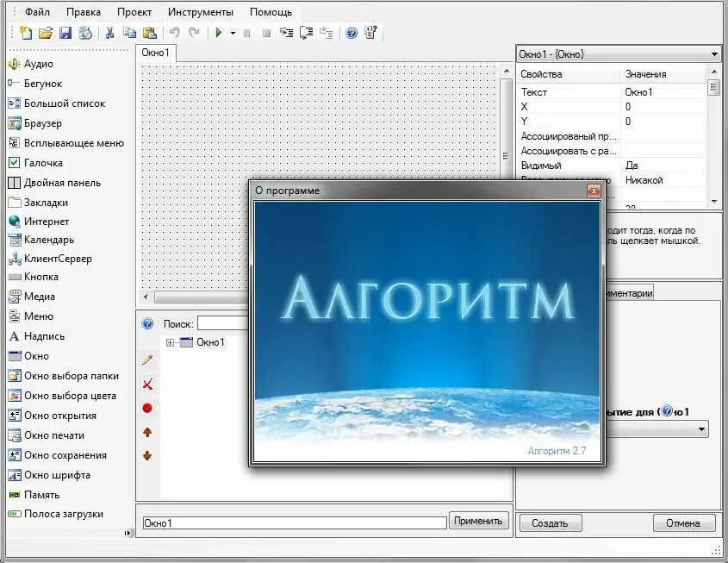This screenshot has height=563, width=728.
Task: Click the Paste toolbar icon
Action: [x=150, y=33]
